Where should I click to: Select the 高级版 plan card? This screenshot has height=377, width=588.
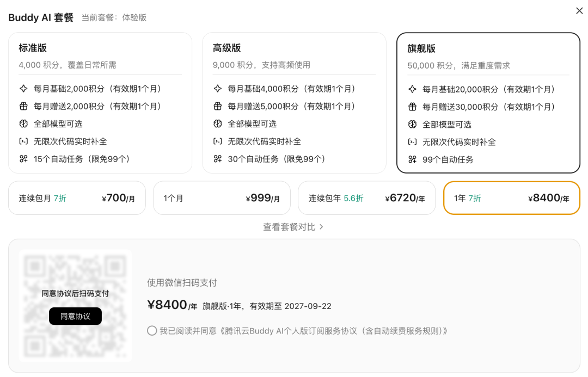(x=294, y=103)
